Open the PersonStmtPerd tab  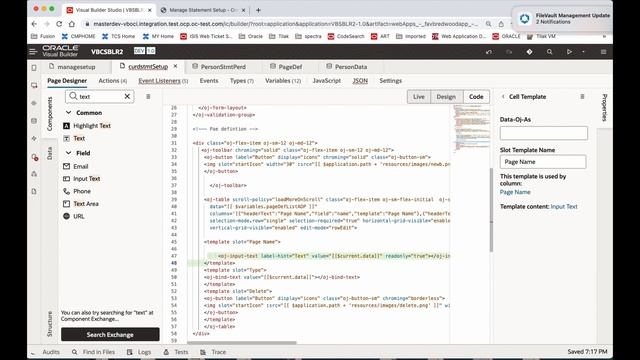click(223, 67)
